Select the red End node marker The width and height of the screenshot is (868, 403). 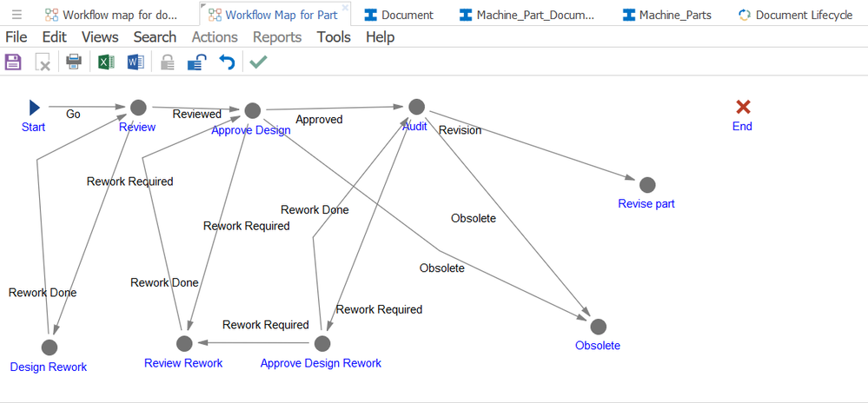click(x=743, y=107)
